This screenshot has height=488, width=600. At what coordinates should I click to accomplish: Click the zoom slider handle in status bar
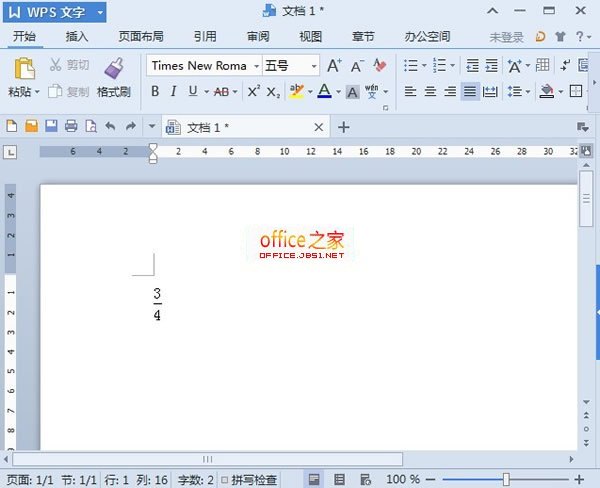[506, 480]
